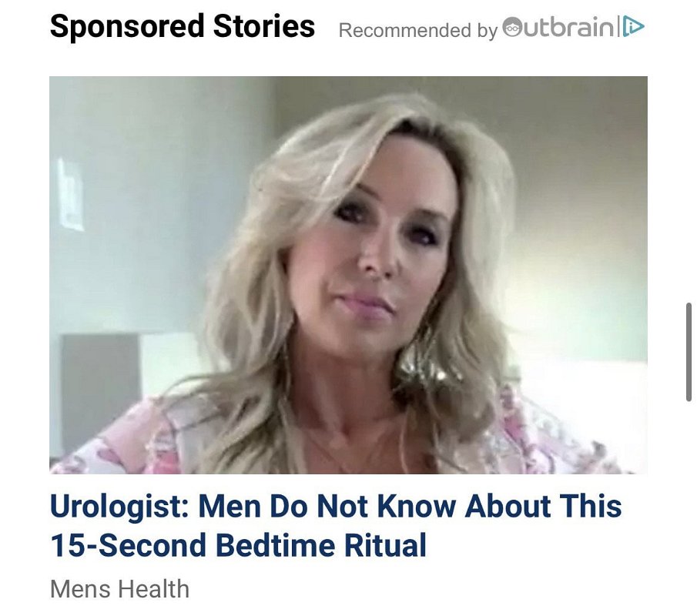Select the "Sponsored Stories" heading
Viewport: 697px width, 616px height.
(x=183, y=27)
